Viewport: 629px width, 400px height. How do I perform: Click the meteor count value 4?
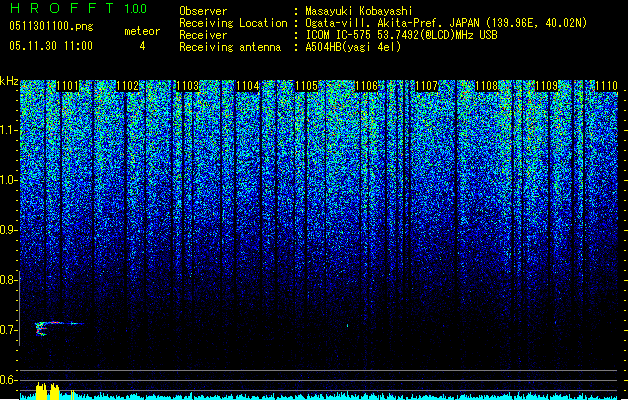pyautogui.click(x=142, y=46)
